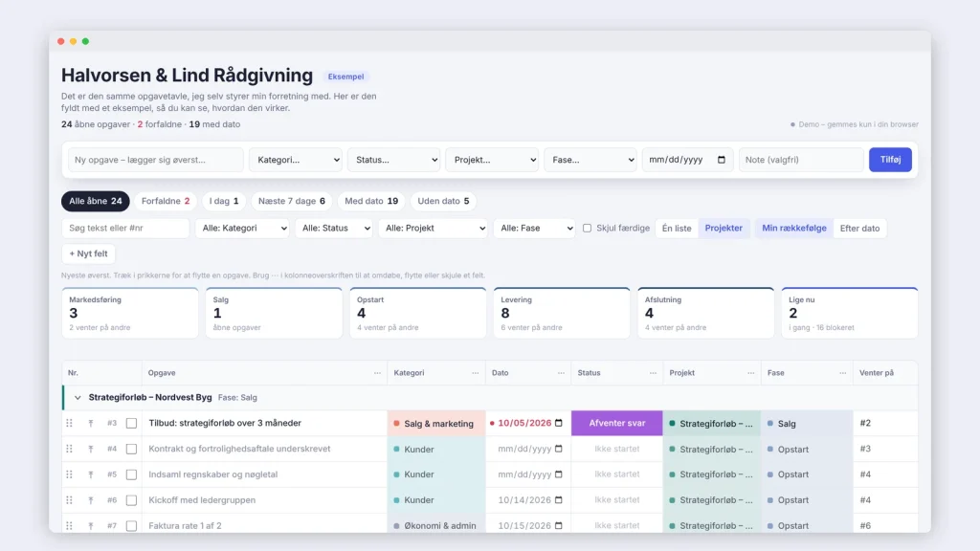The height and width of the screenshot is (551, 980).
Task: Click the drag handle on row #5
Action: pos(69,474)
